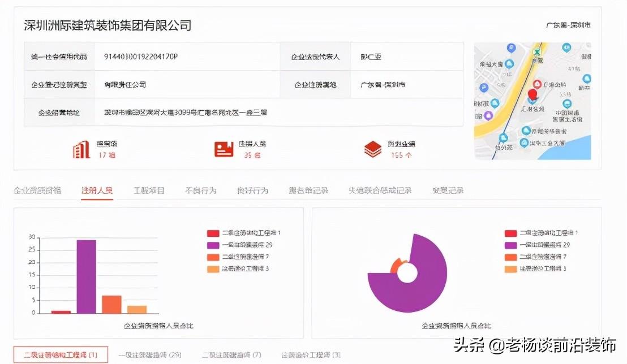This screenshot has width=627, height=364.
Task: Click the red count 155 beside stack icon
Action: pyautogui.click(x=401, y=155)
